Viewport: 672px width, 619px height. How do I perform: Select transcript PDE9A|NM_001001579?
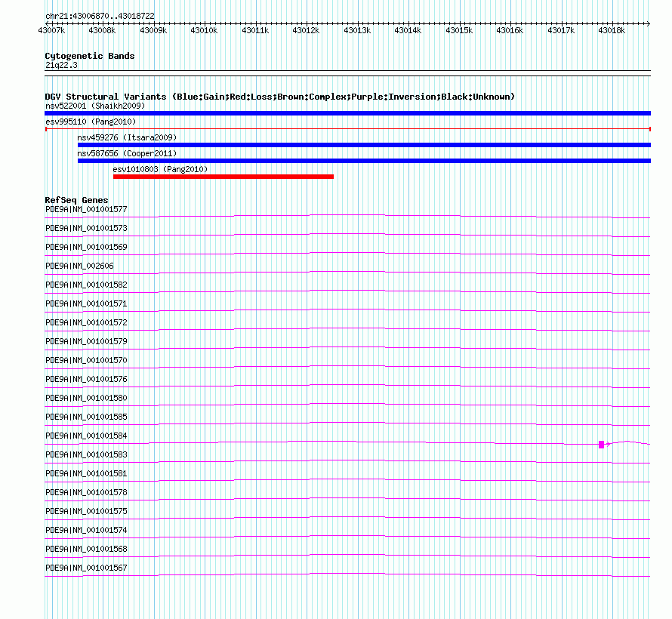click(x=86, y=341)
